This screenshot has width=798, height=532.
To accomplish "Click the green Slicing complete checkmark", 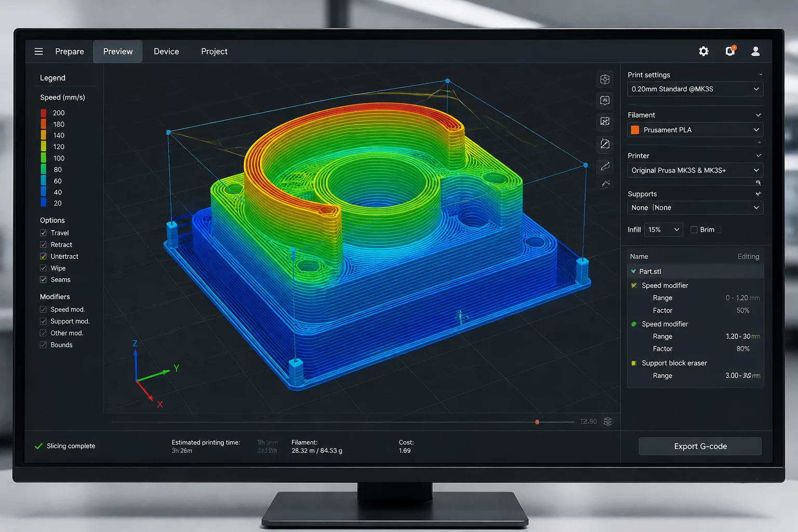I will pyautogui.click(x=38, y=446).
